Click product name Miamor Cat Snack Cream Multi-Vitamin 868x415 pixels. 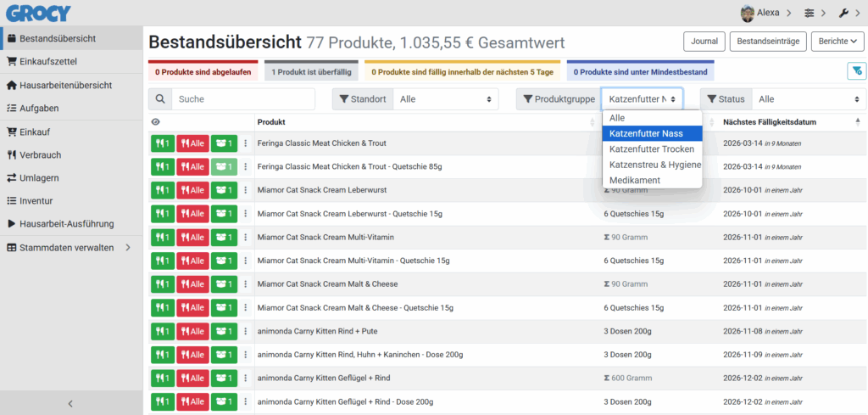325,237
